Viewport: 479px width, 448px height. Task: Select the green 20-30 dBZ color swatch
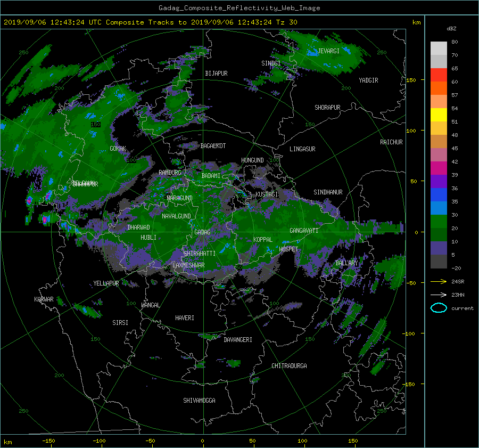point(439,222)
